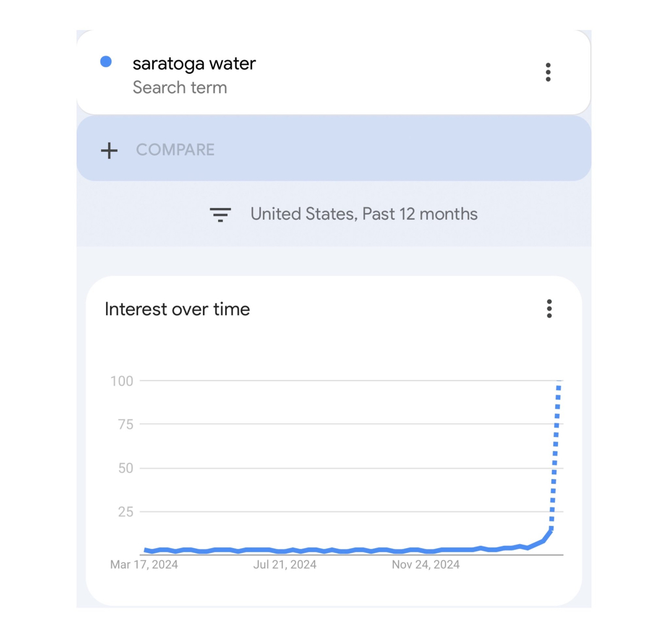
Task: Click the Interest over time heading
Action: [x=177, y=309]
